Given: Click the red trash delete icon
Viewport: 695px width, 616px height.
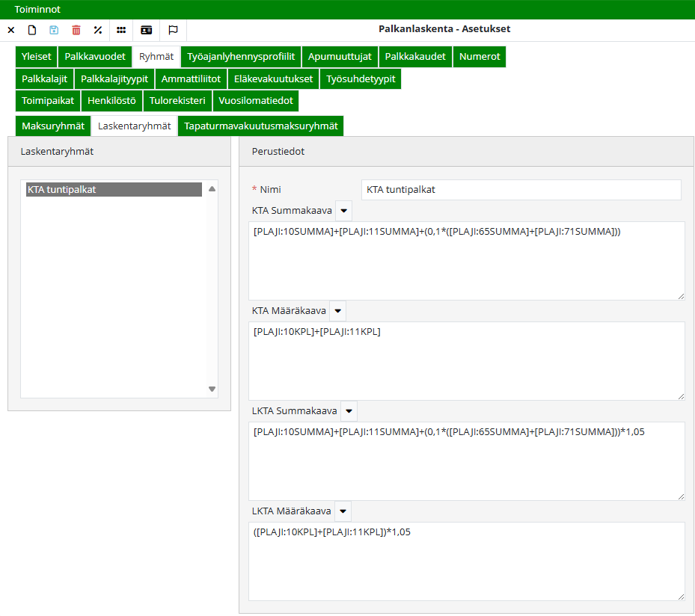Looking at the screenshot, I should click(x=76, y=30).
